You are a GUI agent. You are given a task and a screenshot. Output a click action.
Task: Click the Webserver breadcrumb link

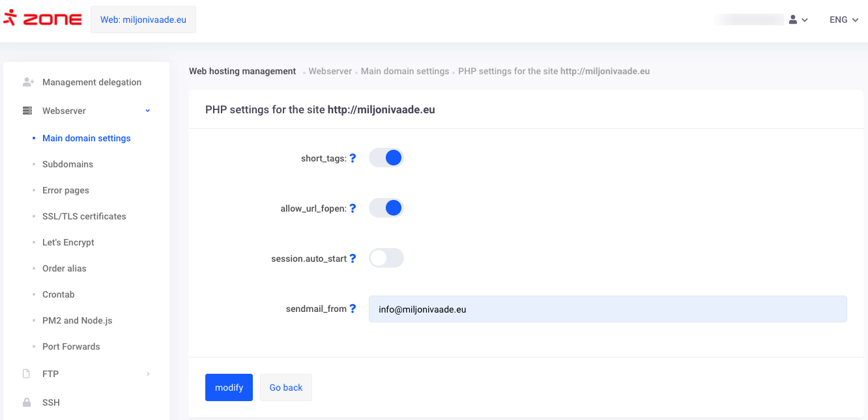[x=330, y=71]
